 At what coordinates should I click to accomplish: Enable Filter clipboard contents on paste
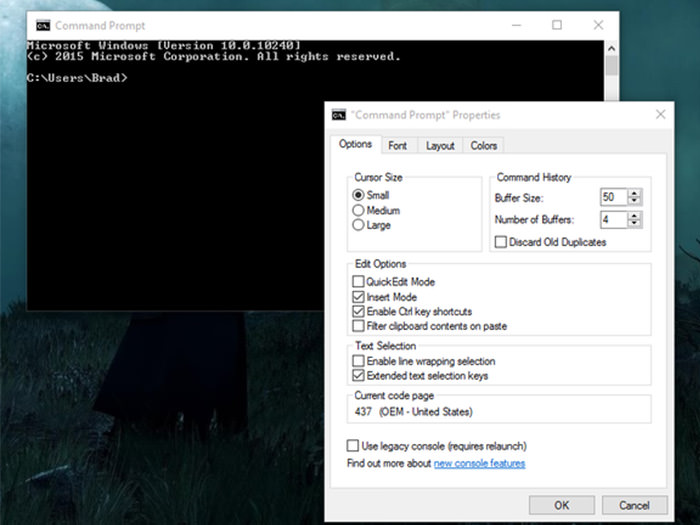(359, 327)
